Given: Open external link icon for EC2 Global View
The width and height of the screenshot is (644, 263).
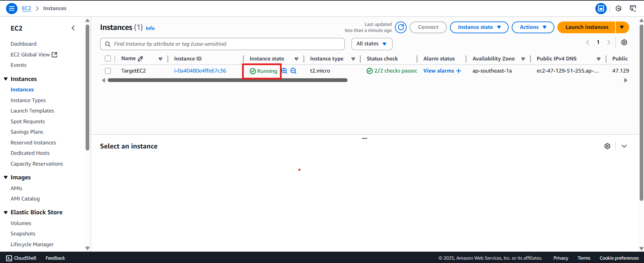Looking at the screenshot, I should click(x=54, y=54).
